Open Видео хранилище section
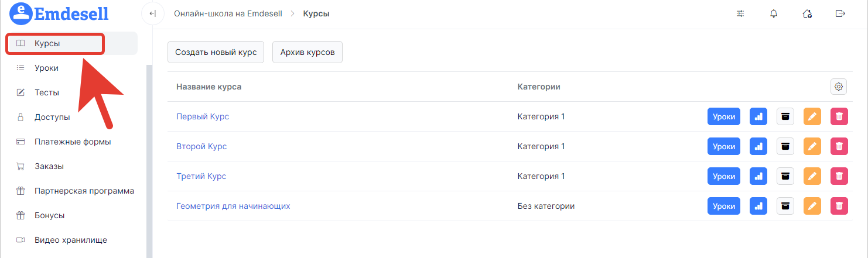Viewport: 868px width, 258px height. click(71, 240)
